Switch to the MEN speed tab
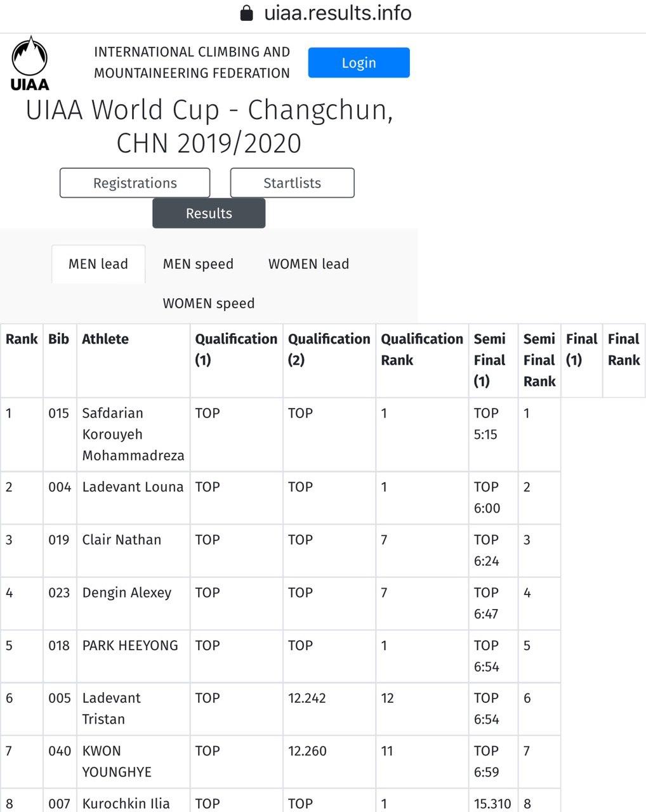646x812 pixels. click(198, 264)
